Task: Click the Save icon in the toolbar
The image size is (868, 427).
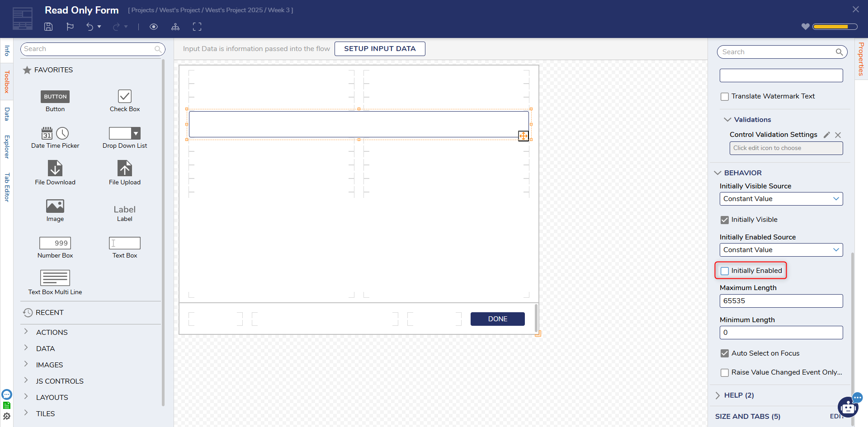Action: coord(48,27)
